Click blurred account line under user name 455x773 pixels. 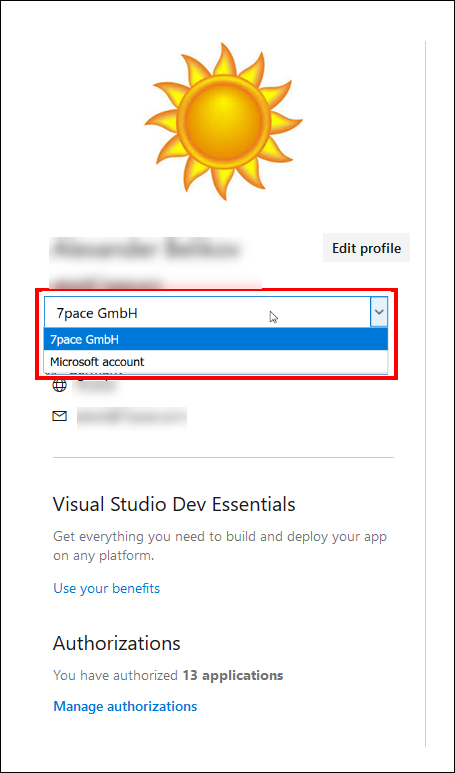(155, 282)
